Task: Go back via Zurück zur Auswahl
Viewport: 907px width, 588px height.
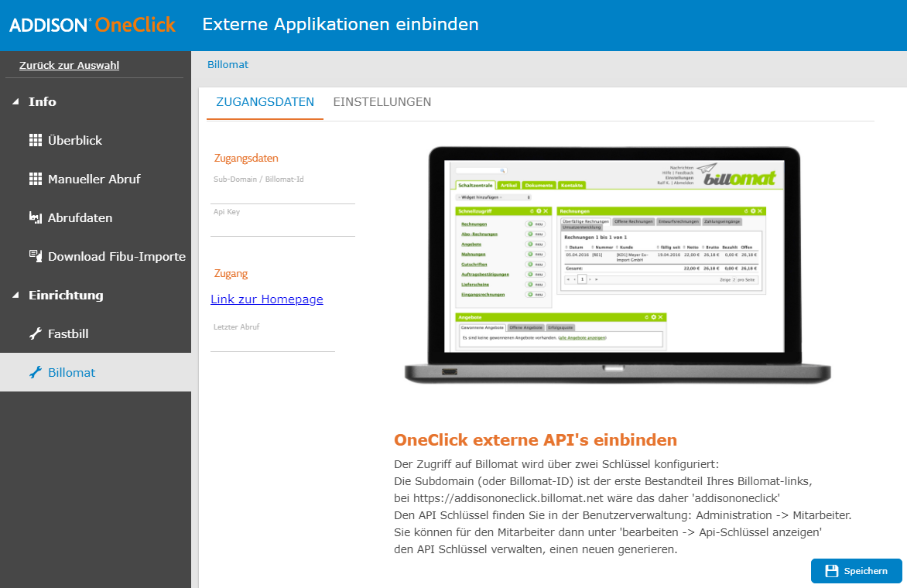Action: click(x=70, y=65)
